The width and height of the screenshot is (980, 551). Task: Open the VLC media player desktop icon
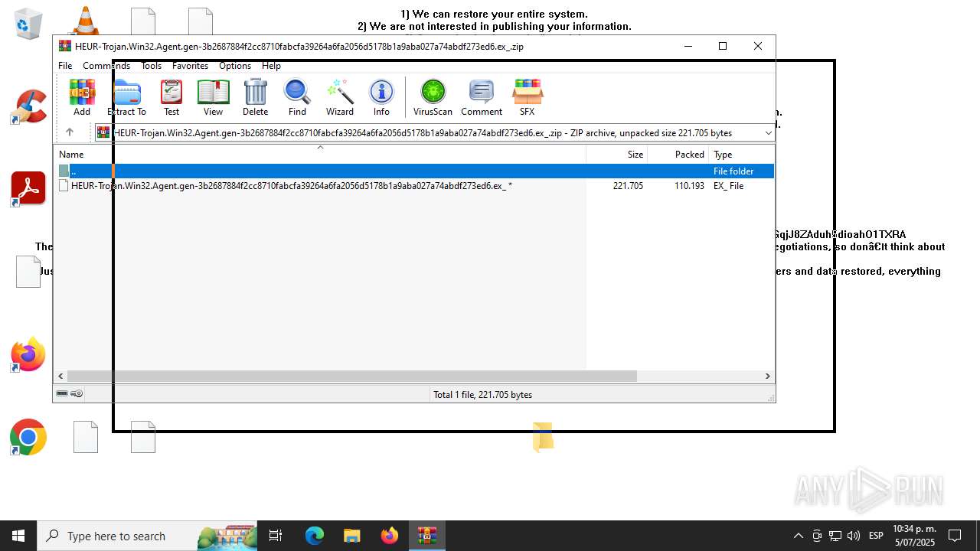[86, 21]
